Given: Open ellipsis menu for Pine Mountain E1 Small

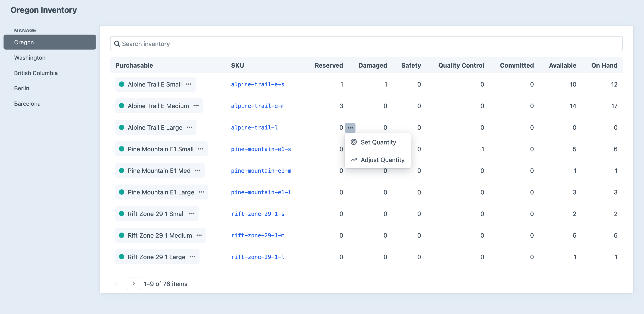Looking at the screenshot, I should 200,149.
